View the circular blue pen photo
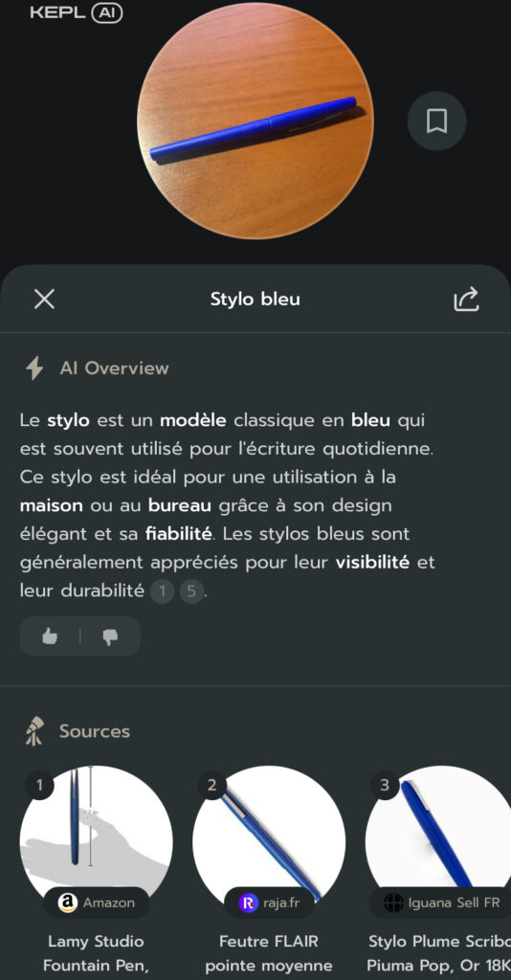This screenshot has width=511, height=980. pos(255,120)
